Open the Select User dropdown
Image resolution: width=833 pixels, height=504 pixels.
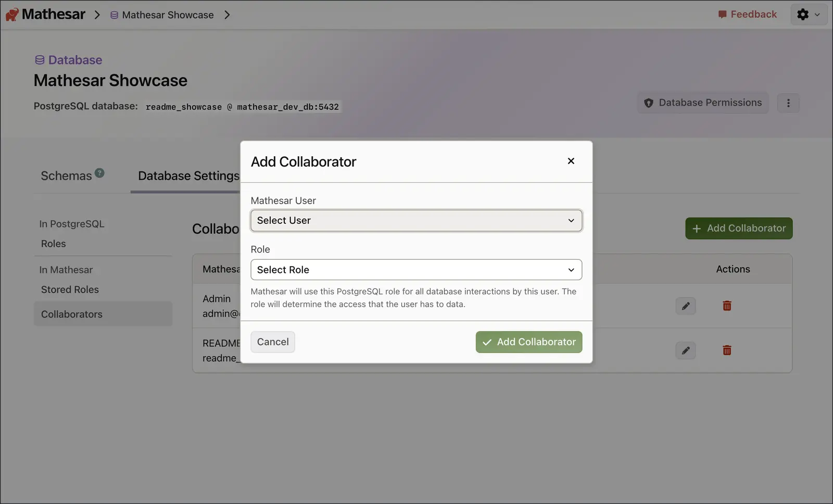[416, 221]
